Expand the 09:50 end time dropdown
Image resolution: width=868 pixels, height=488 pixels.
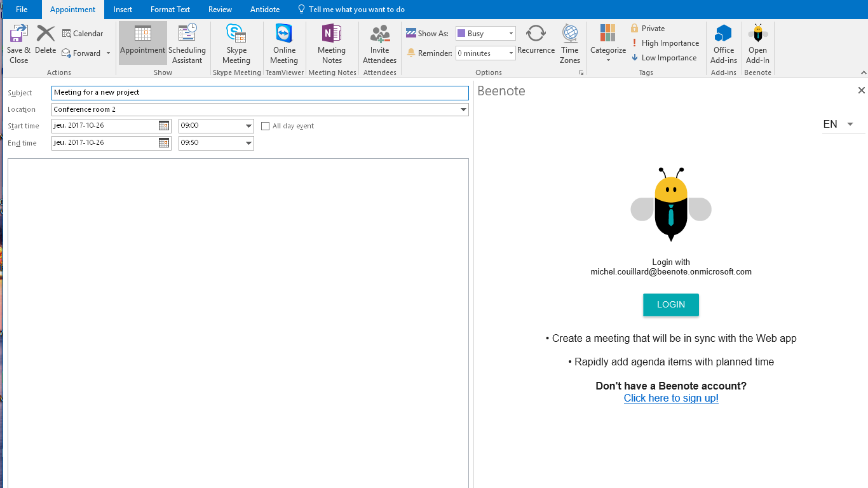click(x=248, y=143)
